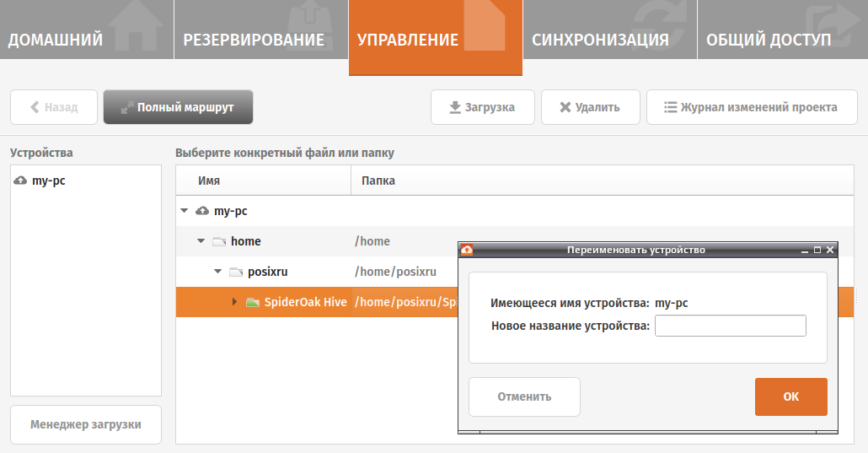Open Журнал изменений проекта
The image size is (868, 453).
pyautogui.click(x=752, y=107)
